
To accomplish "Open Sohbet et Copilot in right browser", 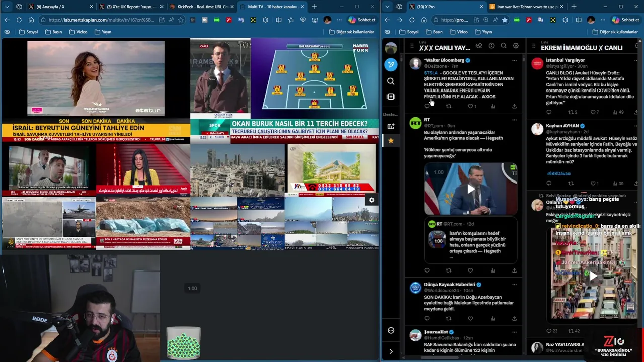I will [x=625, y=20].
